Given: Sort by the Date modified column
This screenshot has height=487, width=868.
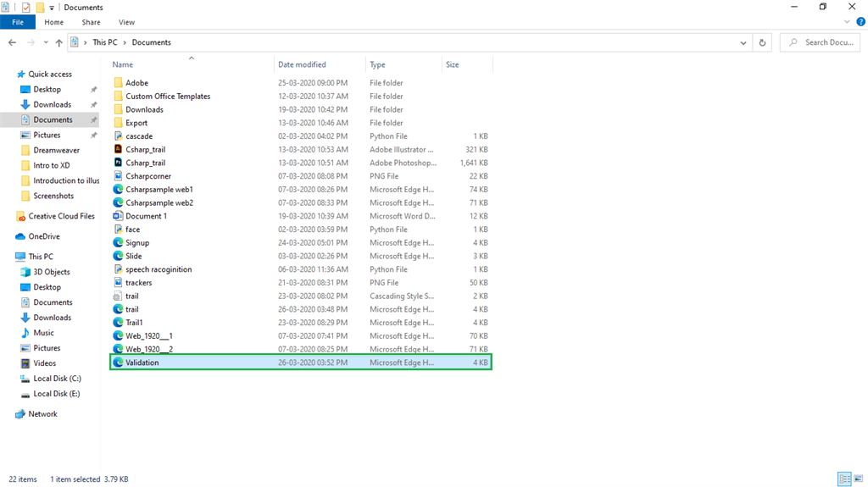Looking at the screenshot, I should click(x=302, y=64).
